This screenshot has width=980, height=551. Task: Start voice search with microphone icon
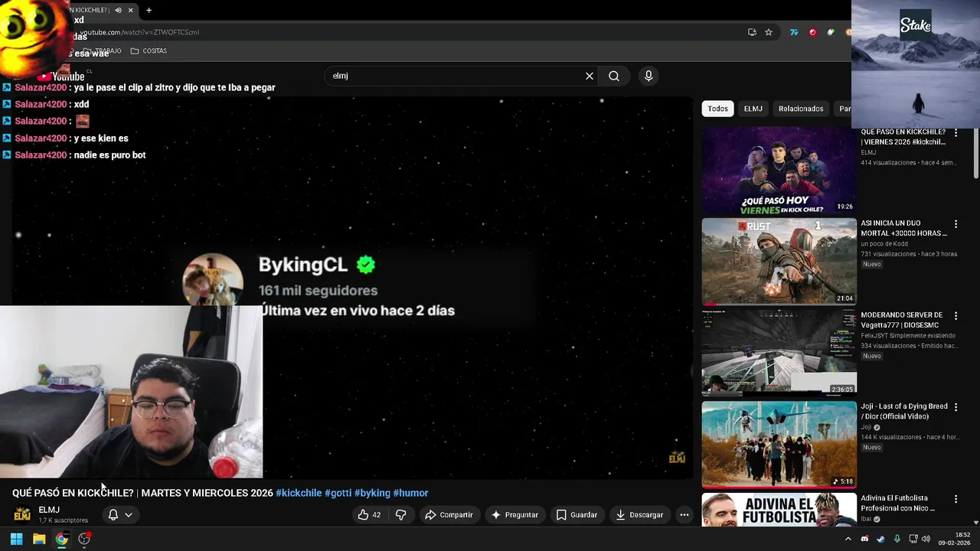648,76
